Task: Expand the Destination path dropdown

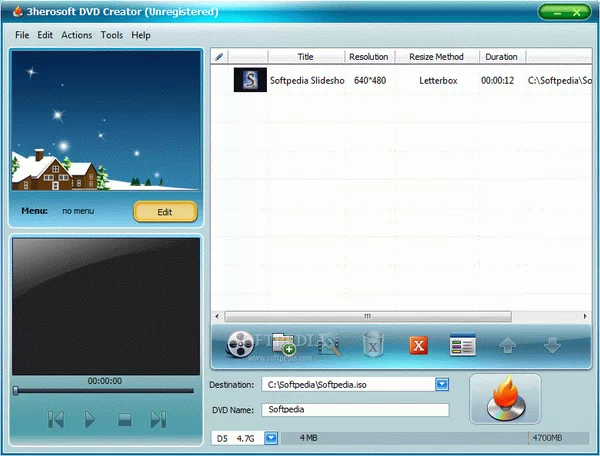Action: 443,384
